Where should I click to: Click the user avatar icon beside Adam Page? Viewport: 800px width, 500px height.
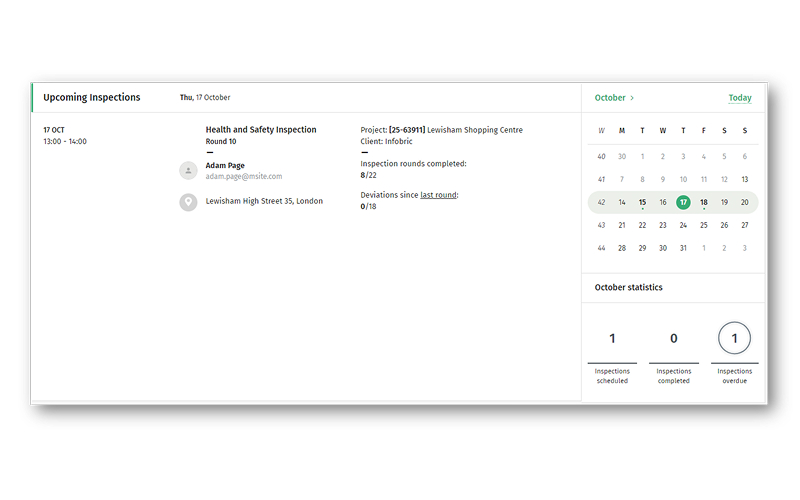tap(188, 170)
